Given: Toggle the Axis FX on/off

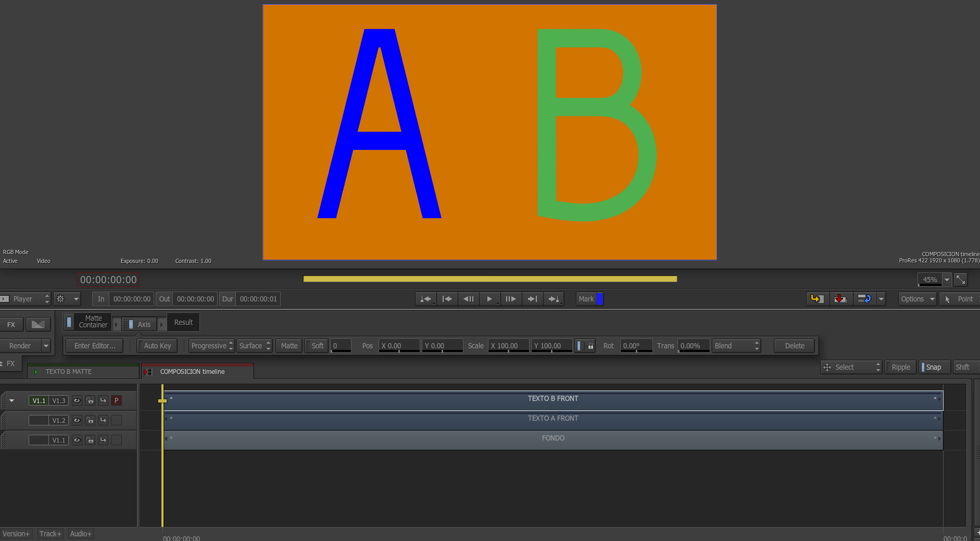Looking at the screenshot, I should coord(131,324).
